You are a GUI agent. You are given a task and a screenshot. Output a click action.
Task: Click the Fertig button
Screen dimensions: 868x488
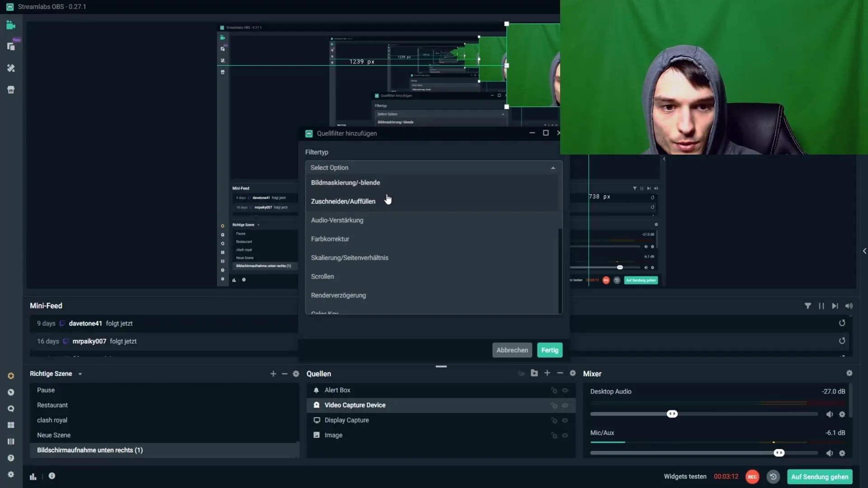click(550, 350)
